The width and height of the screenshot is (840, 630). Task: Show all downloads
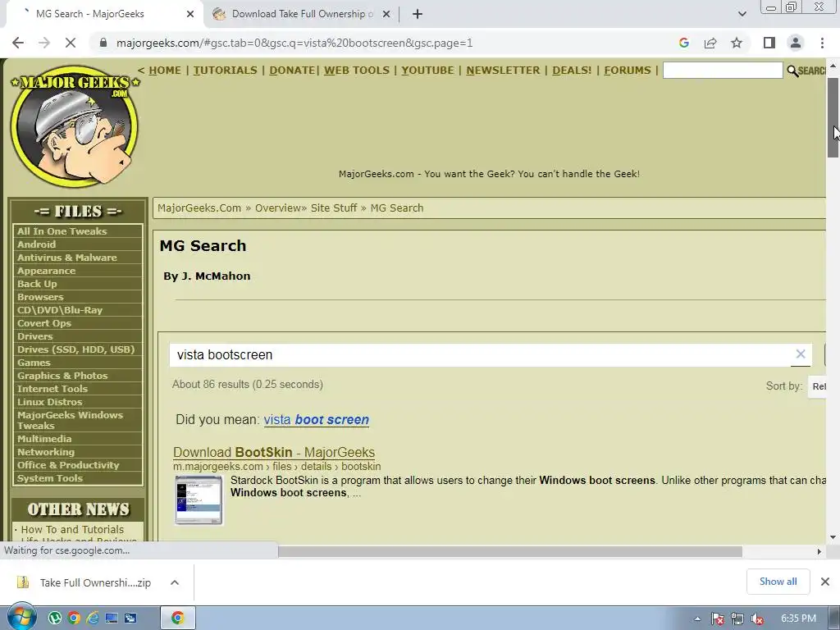click(x=778, y=582)
